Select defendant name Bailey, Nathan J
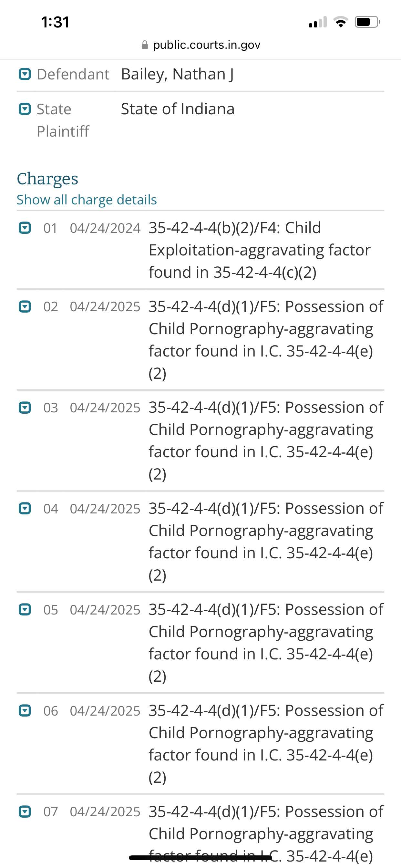The width and height of the screenshot is (401, 868). coord(177,74)
